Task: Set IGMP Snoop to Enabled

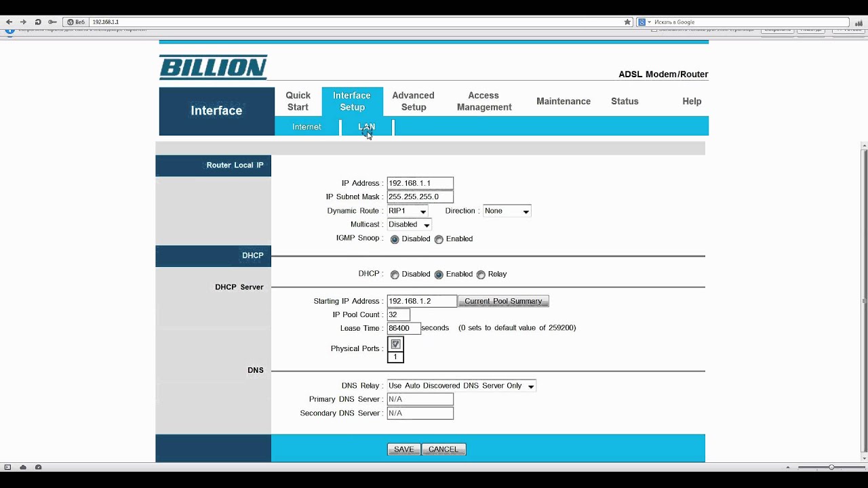Action: (x=439, y=239)
